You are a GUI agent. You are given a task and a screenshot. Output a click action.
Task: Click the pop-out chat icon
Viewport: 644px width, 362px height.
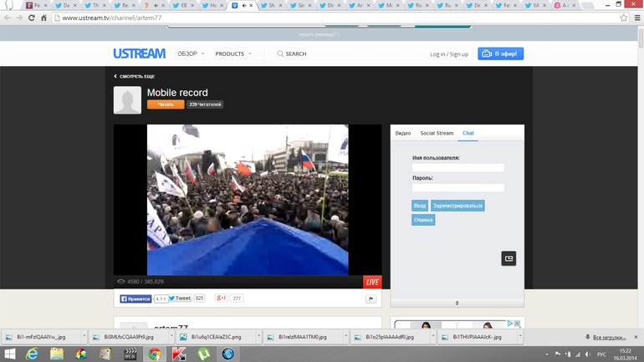click(508, 258)
